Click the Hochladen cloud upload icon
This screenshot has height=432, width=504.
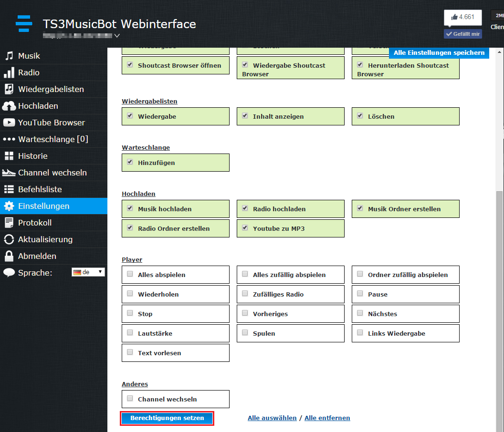tap(9, 106)
